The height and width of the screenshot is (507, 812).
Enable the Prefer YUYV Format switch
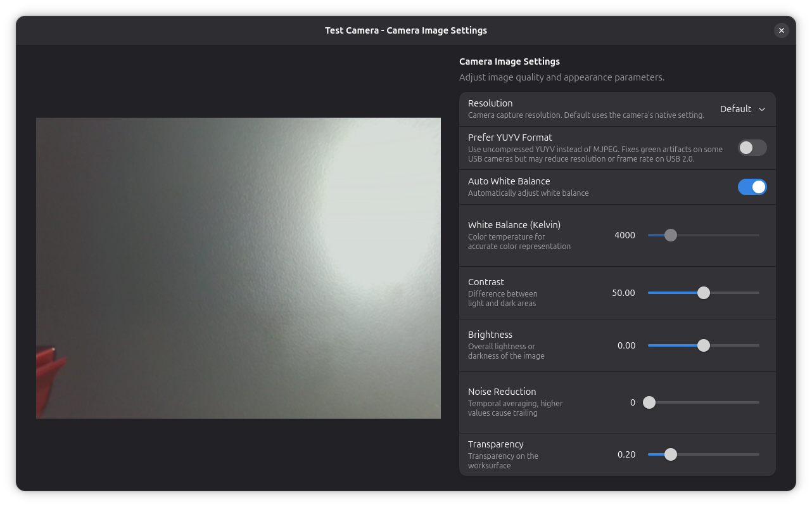pyautogui.click(x=752, y=148)
